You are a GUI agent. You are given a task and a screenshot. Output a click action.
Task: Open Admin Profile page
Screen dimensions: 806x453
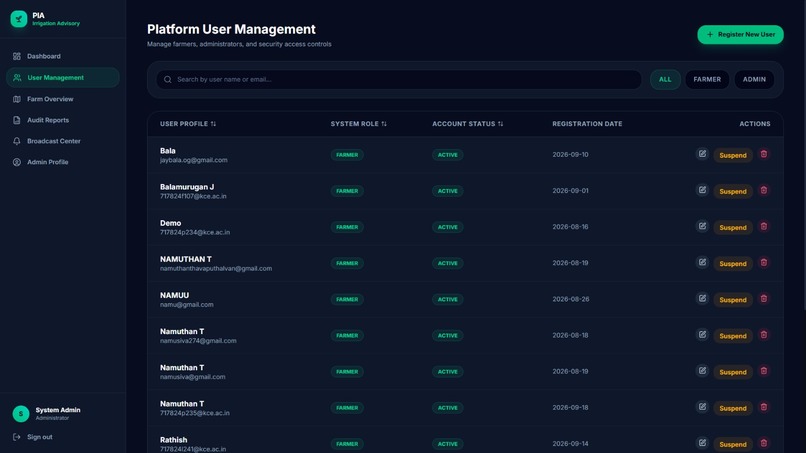[63, 162]
